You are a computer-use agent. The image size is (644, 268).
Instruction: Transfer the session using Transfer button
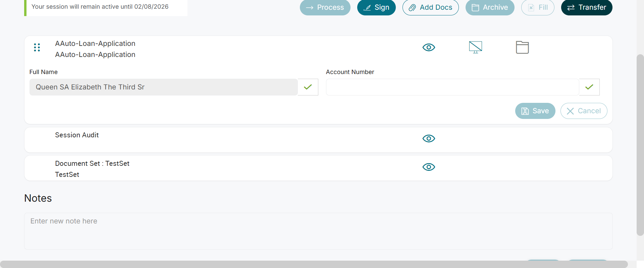pyautogui.click(x=587, y=7)
